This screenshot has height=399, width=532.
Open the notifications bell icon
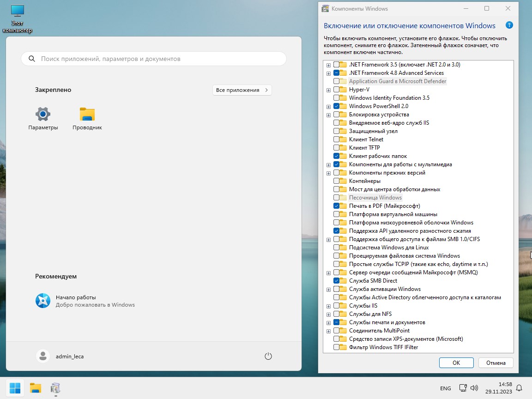point(519,388)
